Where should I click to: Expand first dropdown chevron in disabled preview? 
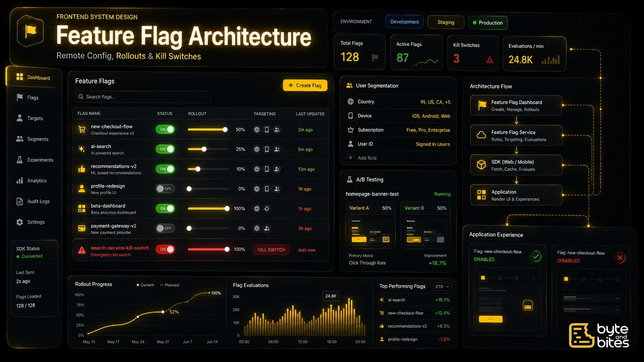coord(617,298)
